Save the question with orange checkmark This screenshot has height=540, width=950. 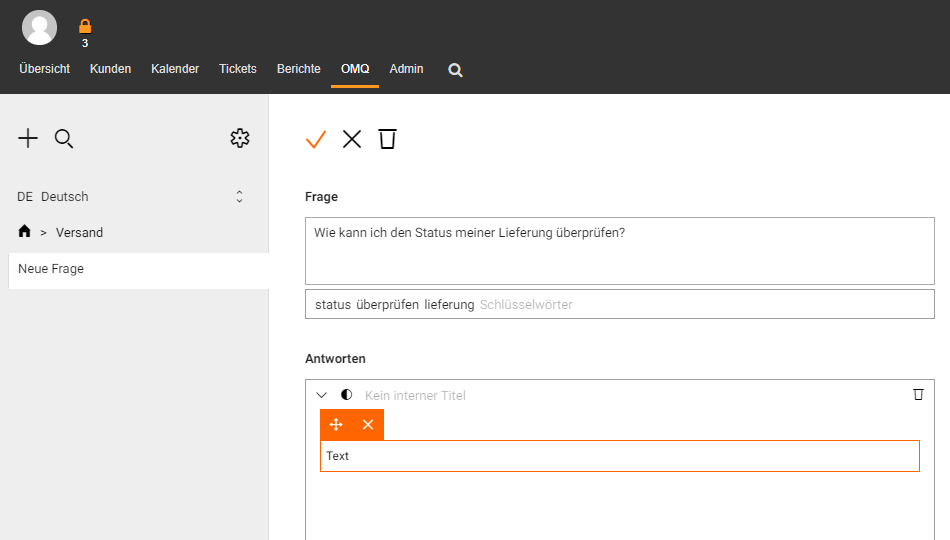(x=316, y=139)
